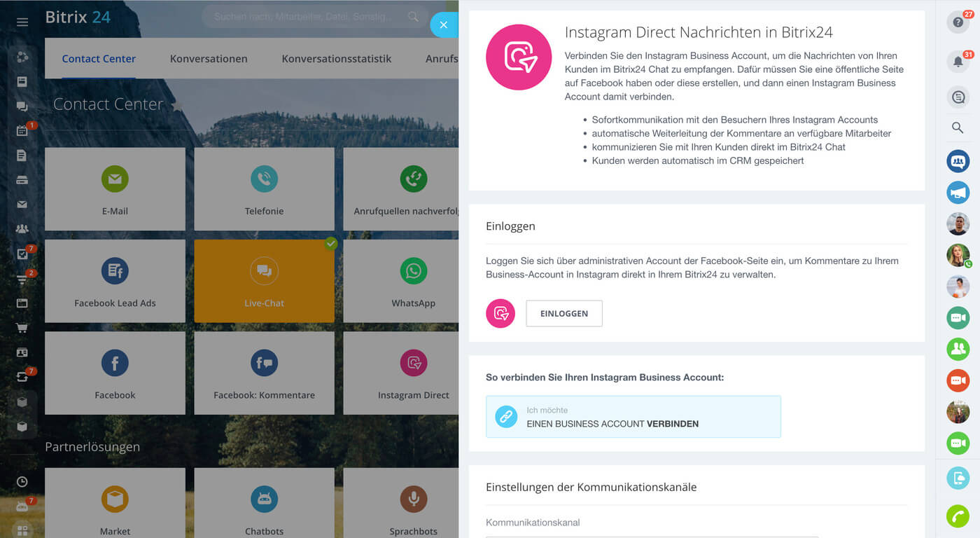
Task: Open the Chatbots tile
Action: click(x=264, y=503)
